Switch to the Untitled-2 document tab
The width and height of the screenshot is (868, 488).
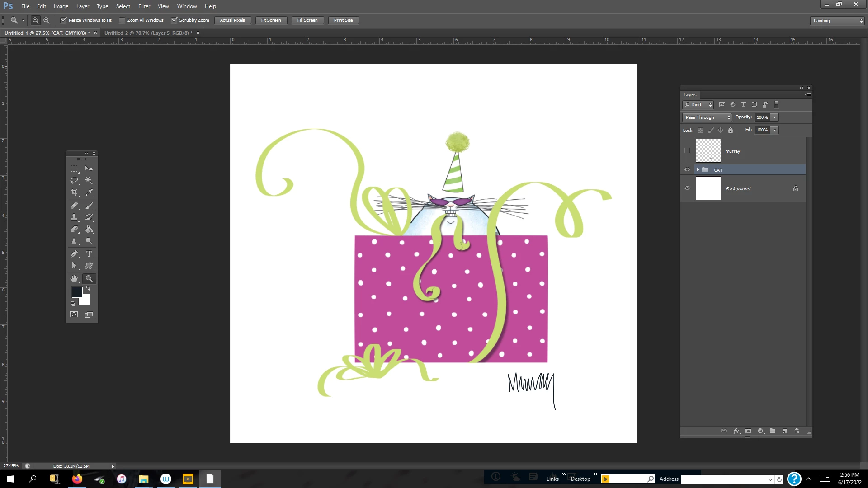148,33
